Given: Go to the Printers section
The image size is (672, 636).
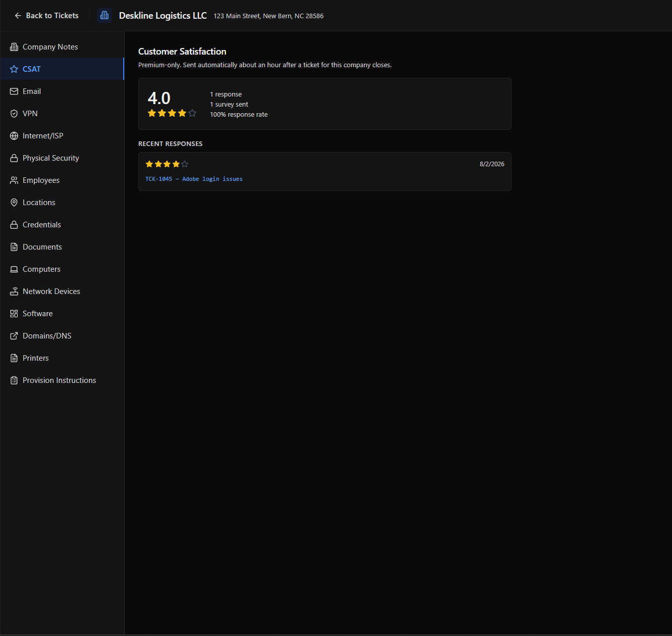Looking at the screenshot, I should tap(62, 358).
